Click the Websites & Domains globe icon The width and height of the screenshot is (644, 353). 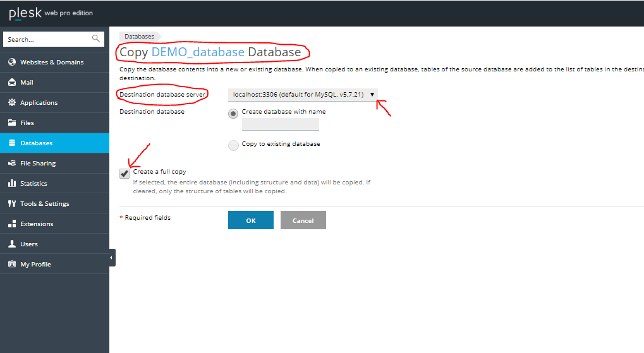[11, 62]
